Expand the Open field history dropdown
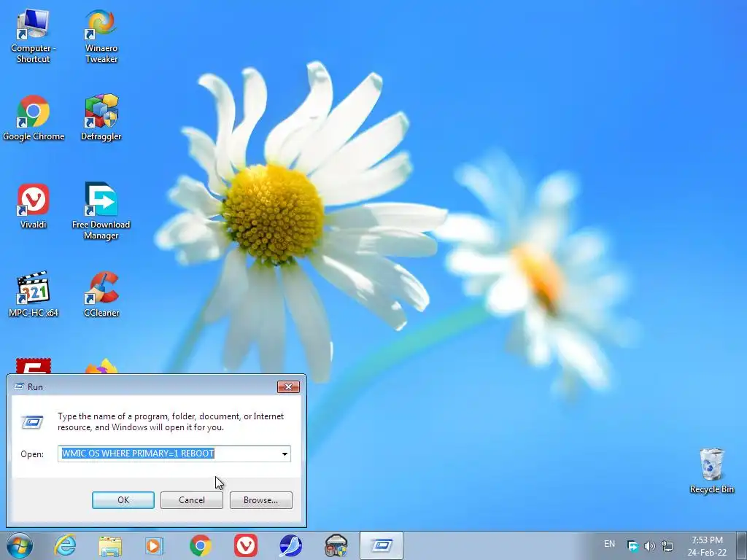747x560 pixels. [285, 454]
